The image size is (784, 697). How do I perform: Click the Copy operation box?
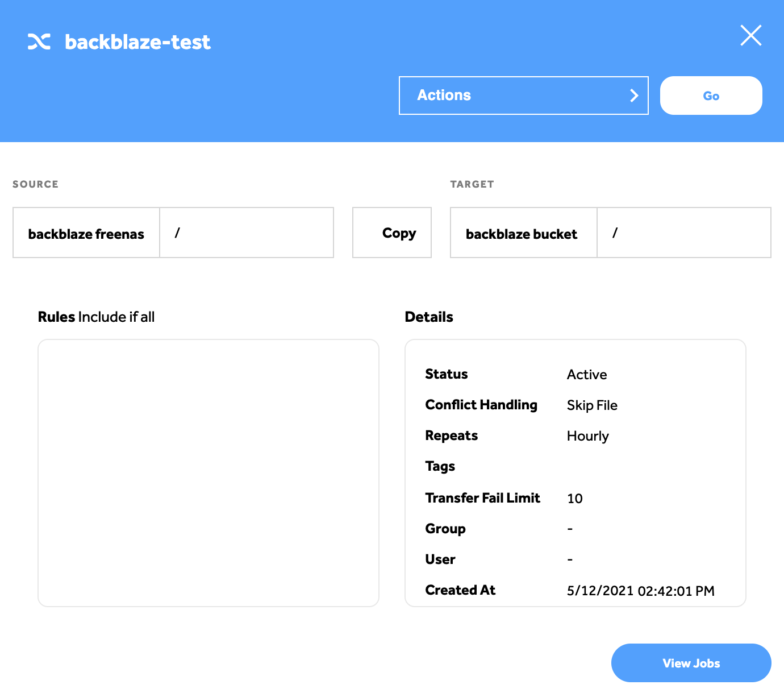[x=392, y=233]
